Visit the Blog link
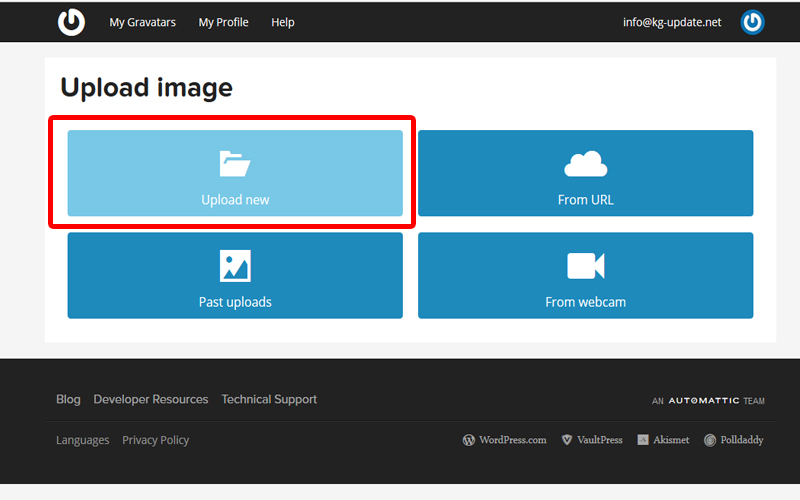800x500 pixels. click(68, 399)
